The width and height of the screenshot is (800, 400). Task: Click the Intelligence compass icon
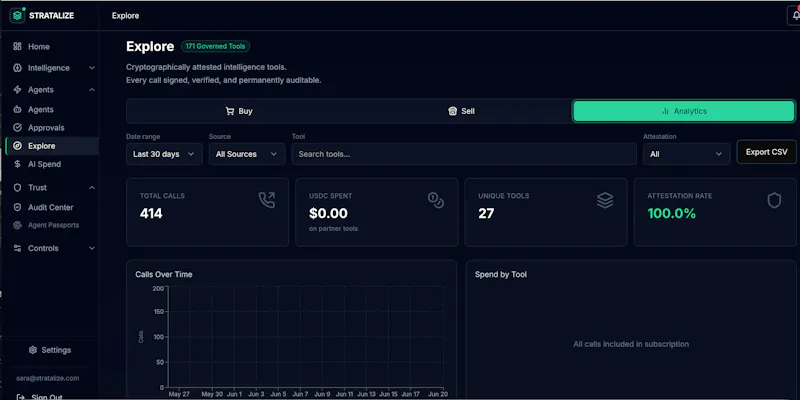[17, 68]
